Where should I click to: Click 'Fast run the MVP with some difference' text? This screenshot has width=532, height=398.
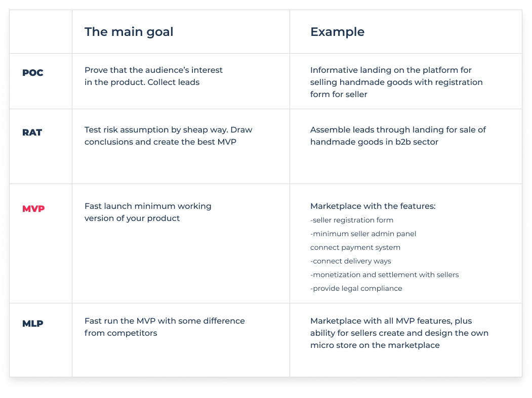click(x=165, y=321)
